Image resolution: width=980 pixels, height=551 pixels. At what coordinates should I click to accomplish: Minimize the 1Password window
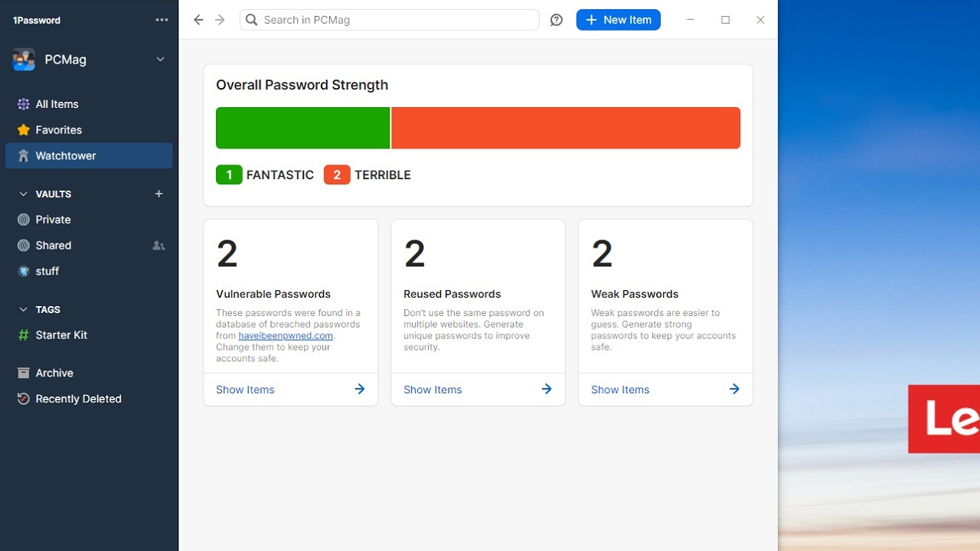(x=690, y=20)
